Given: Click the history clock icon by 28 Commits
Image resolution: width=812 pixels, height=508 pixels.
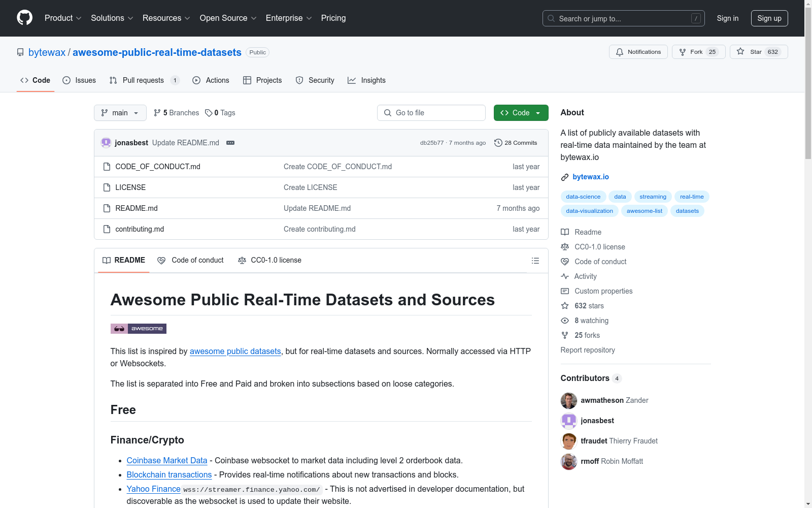Looking at the screenshot, I should (x=498, y=143).
